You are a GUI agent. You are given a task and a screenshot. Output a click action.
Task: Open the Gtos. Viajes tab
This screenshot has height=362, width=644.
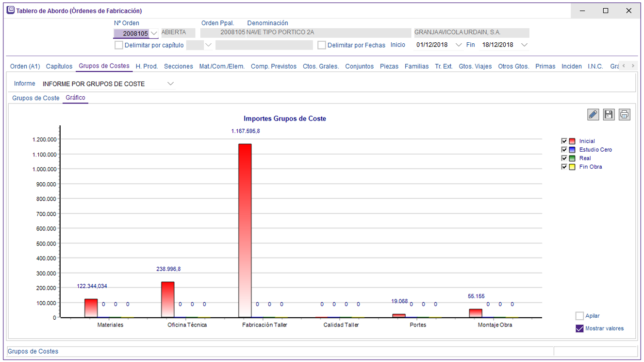tap(475, 67)
